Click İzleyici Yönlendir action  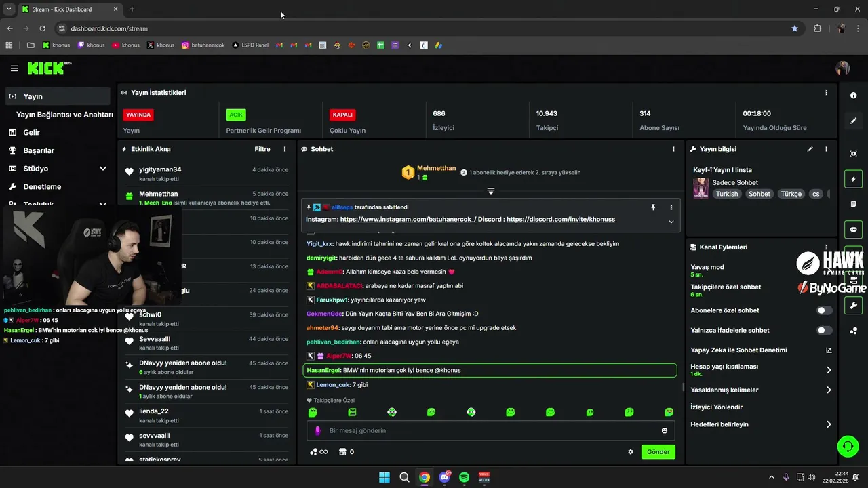pos(716,407)
